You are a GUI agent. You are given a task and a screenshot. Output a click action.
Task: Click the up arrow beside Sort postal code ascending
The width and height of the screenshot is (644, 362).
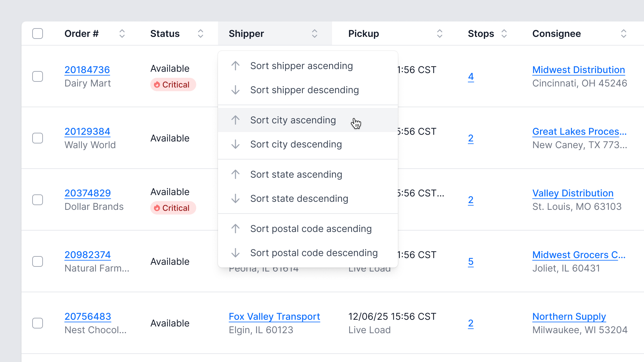pos(235,229)
